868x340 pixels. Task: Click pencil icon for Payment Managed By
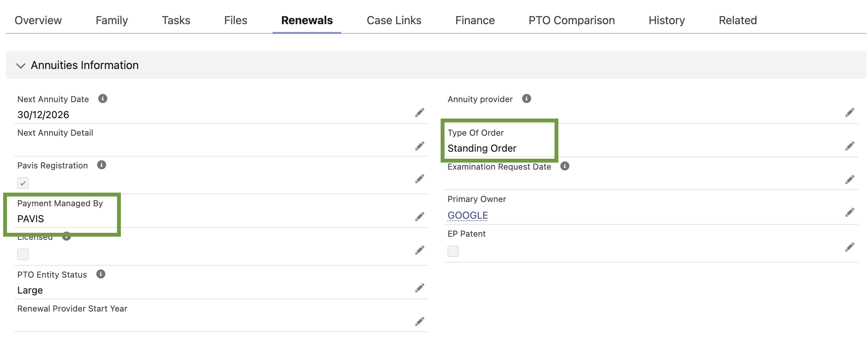420,217
